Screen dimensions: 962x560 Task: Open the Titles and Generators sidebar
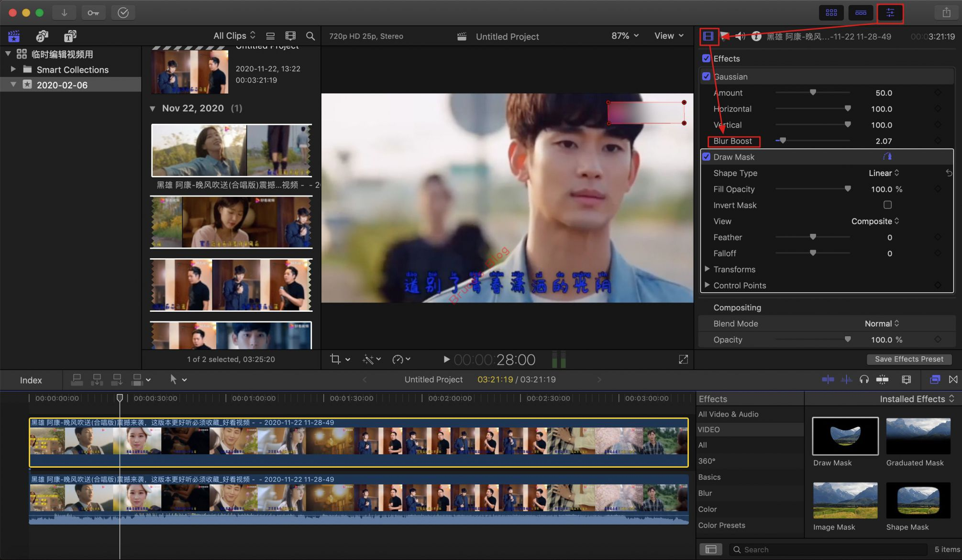[x=70, y=36]
